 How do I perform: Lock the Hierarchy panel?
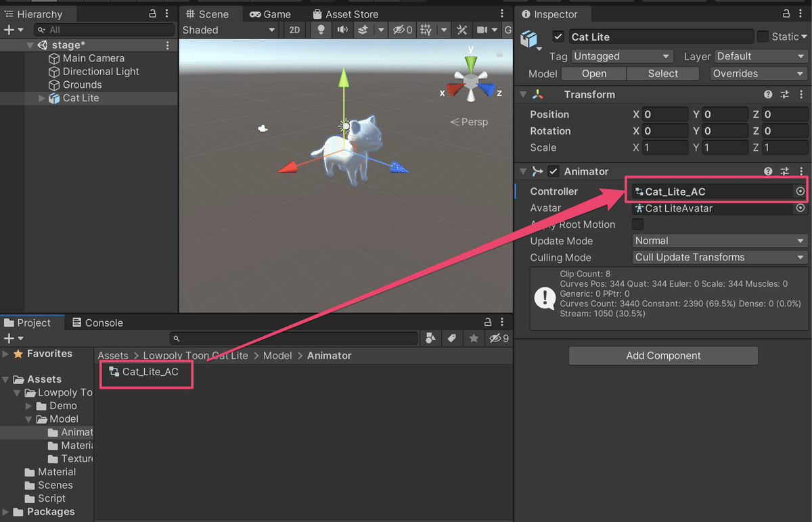152,14
